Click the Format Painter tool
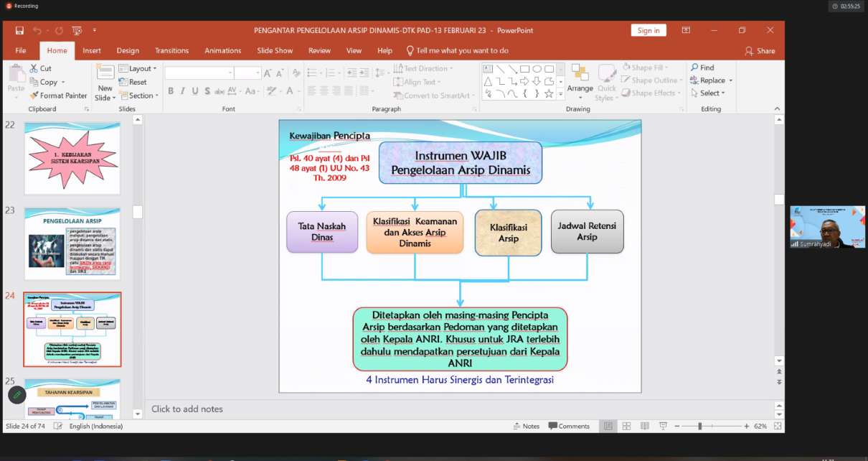Image resolution: width=868 pixels, height=461 pixels. 58,96
